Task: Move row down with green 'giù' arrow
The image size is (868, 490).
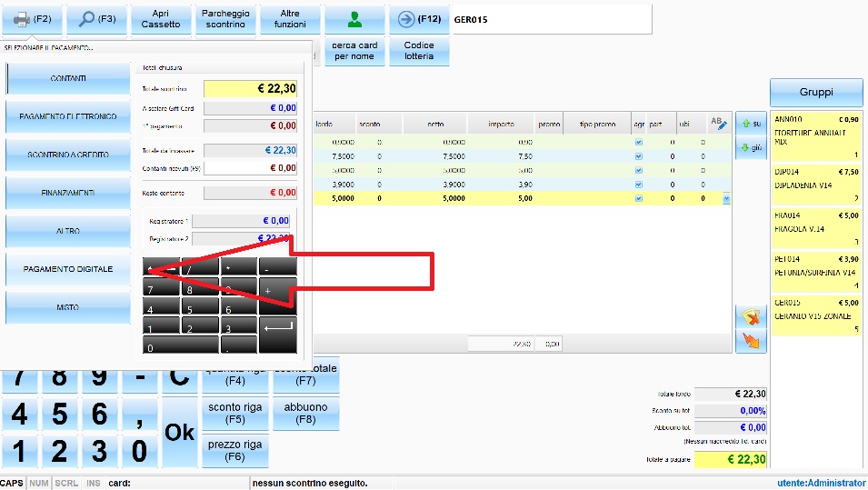Action: click(x=751, y=148)
